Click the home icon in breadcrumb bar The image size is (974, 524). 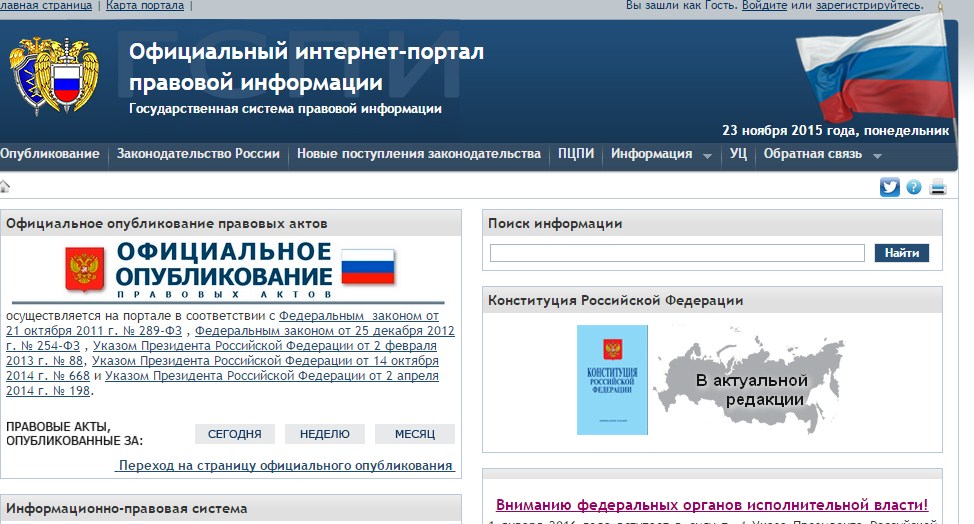tap(4, 186)
